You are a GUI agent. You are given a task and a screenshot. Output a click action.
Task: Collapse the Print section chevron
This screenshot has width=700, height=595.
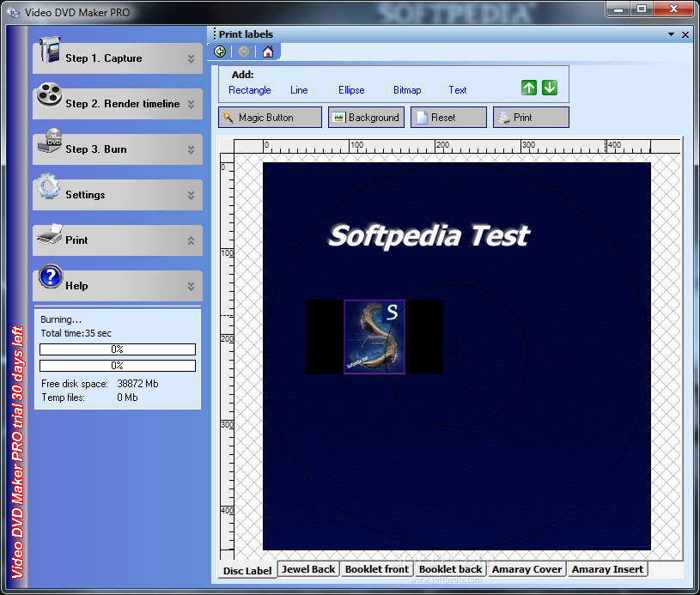click(191, 240)
